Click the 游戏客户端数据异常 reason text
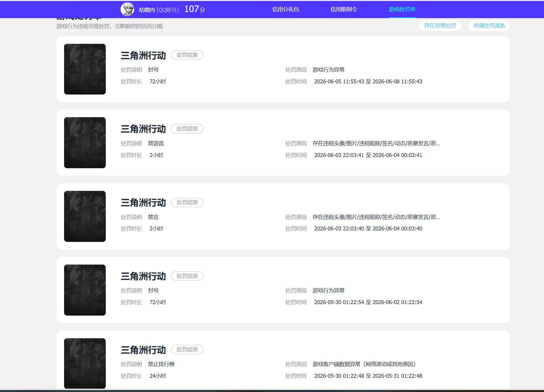 (x=364, y=364)
